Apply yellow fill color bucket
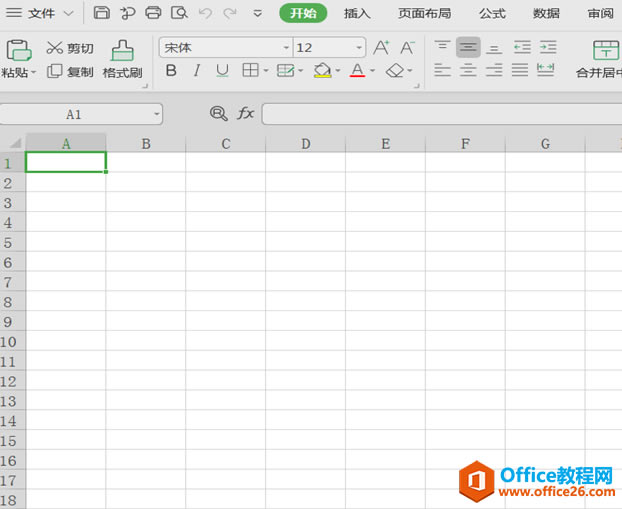This screenshot has height=509, width=622. (x=323, y=70)
